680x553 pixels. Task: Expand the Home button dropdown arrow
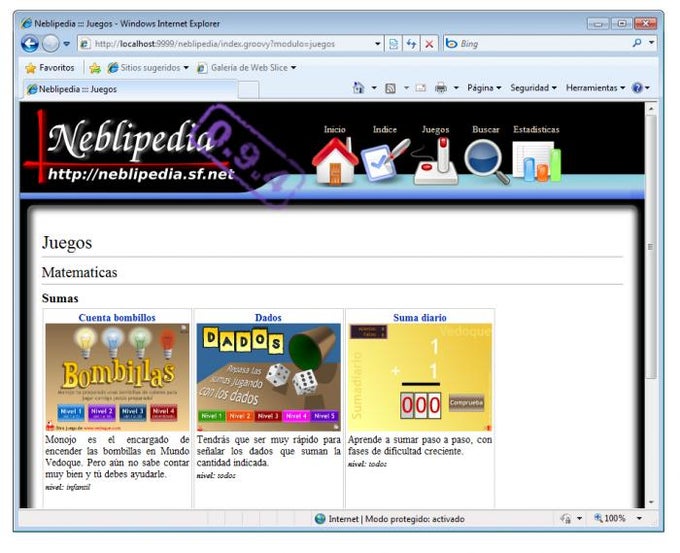(x=374, y=88)
